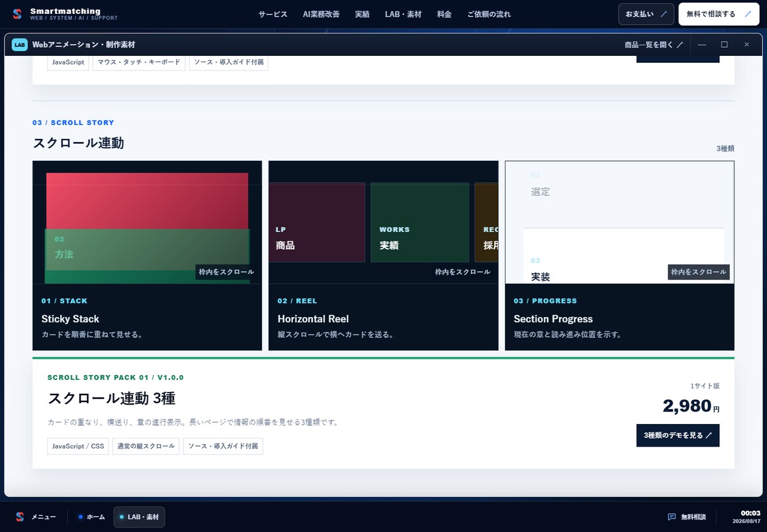Click 枠内をスクロール label on Horizontal Reel
This screenshot has width=767, height=532.
pyautogui.click(x=463, y=272)
